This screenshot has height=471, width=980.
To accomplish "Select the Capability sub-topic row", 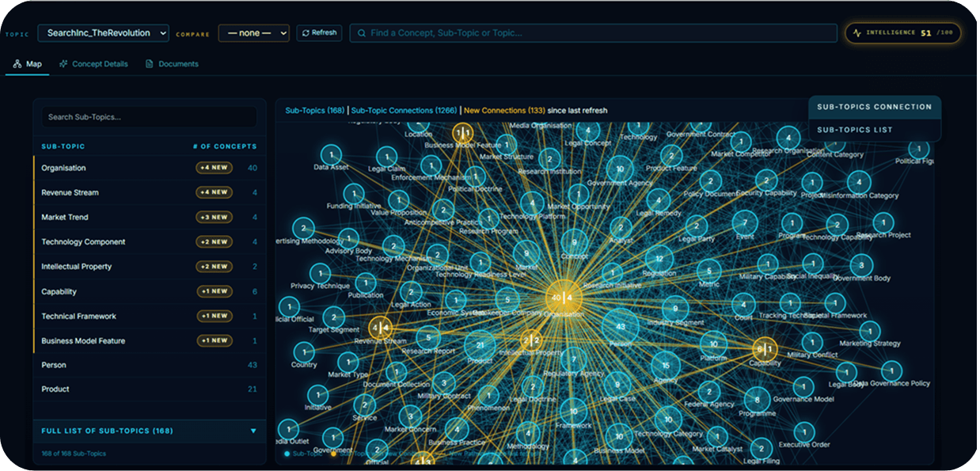I will click(x=150, y=291).
